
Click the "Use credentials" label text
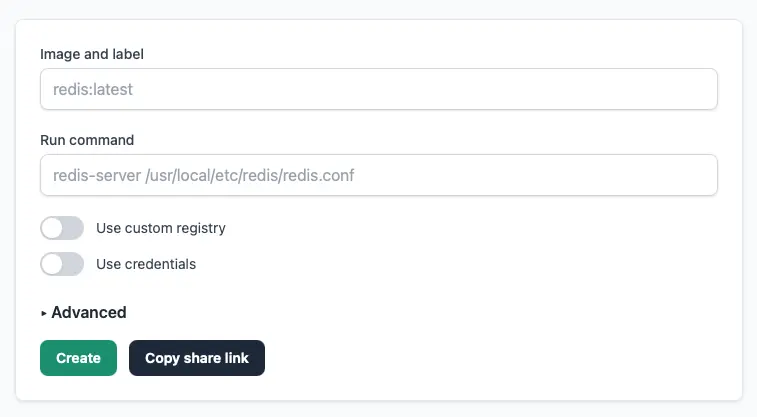click(145, 264)
